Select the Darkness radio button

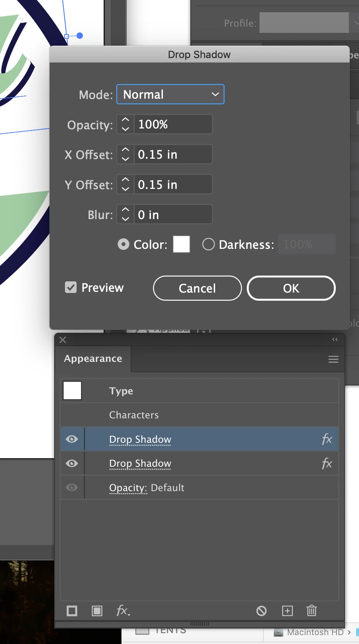tap(209, 244)
